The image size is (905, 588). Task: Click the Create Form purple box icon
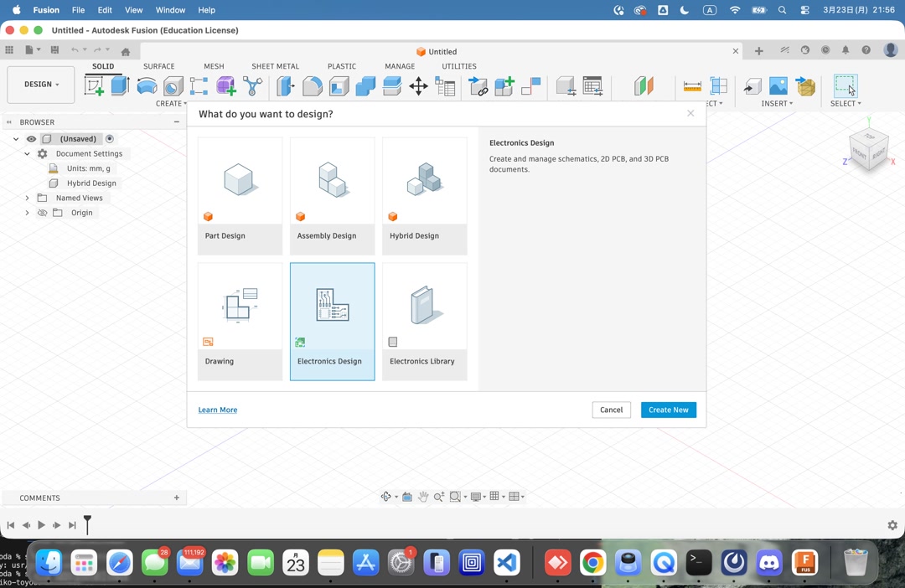[x=226, y=86]
